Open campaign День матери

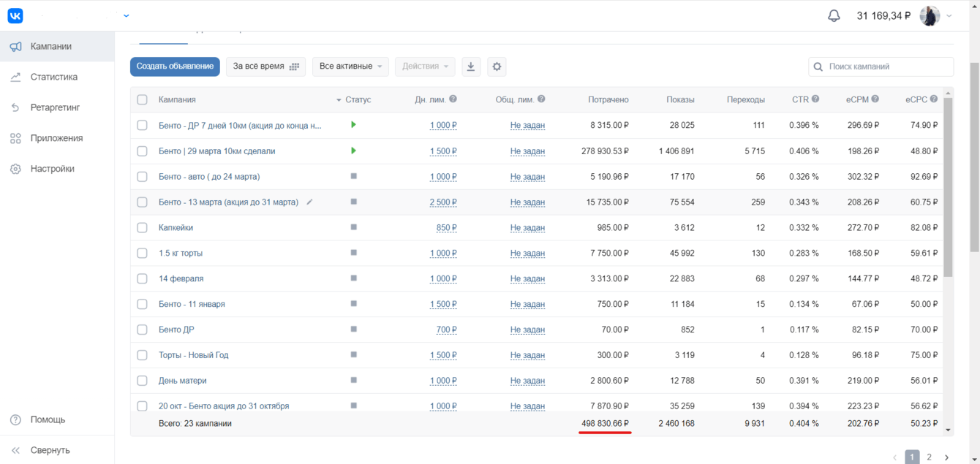[183, 381]
